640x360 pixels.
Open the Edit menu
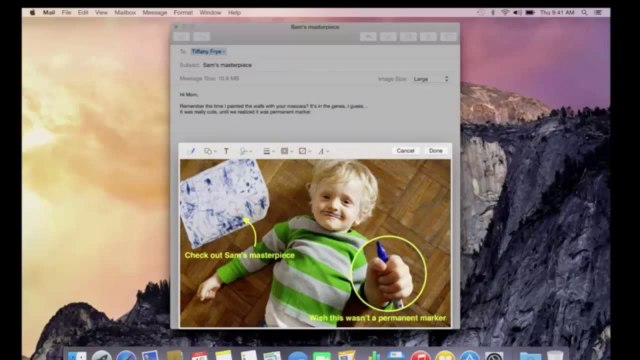[83, 13]
